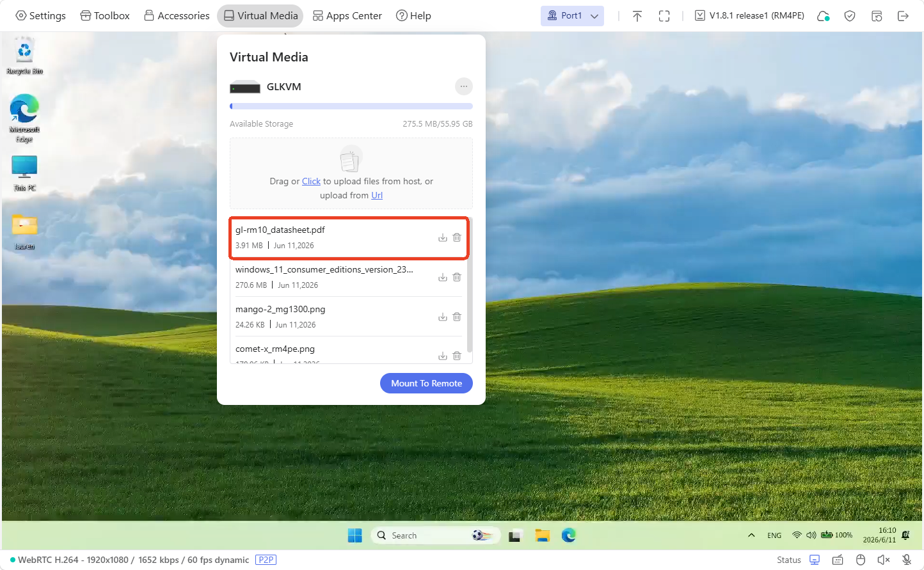
Task: Click the keyboard status icon in status bar
Action: click(838, 560)
